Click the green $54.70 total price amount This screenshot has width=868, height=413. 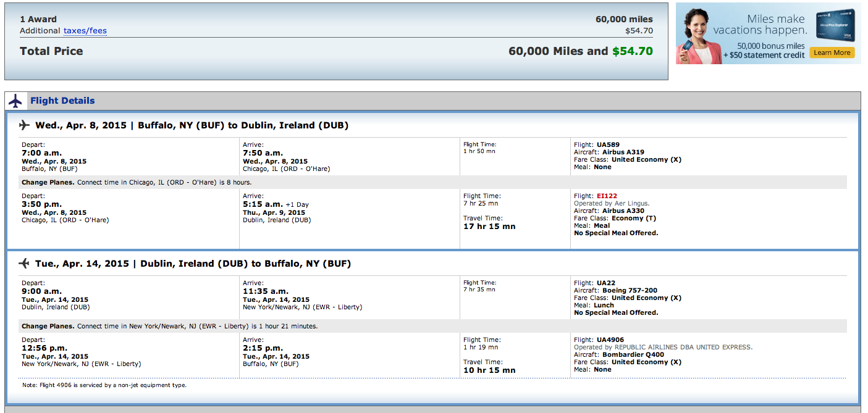click(632, 51)
